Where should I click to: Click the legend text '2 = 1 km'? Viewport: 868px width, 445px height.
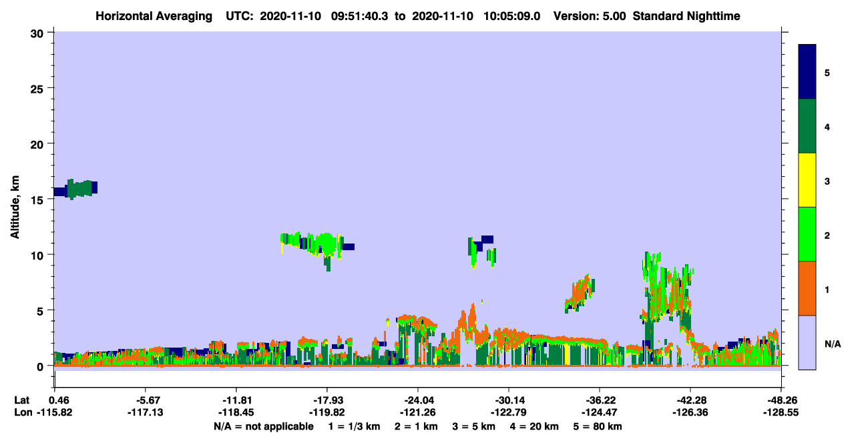[x=417, y=426]
